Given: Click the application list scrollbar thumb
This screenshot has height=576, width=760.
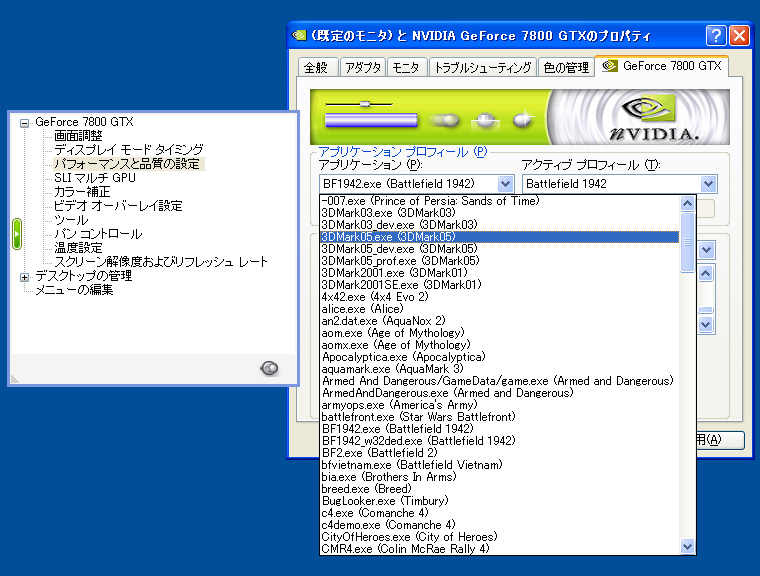Looking at the screenshot, I should pos(687,242).
